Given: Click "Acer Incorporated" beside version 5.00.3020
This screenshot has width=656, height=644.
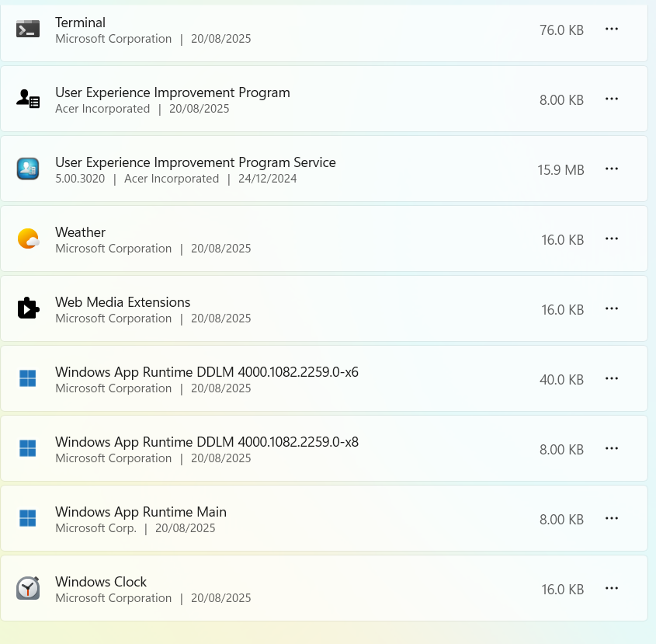Looking at the screenshot, I should 172,179.
